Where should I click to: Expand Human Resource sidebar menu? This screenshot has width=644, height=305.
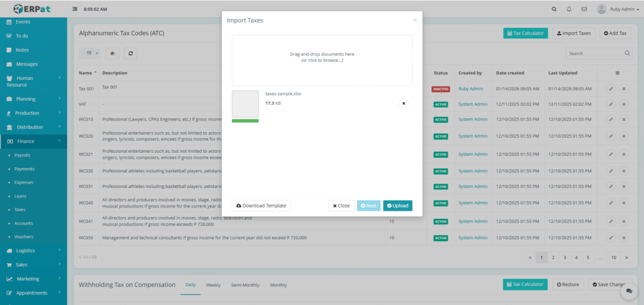[x=33, y=81]
